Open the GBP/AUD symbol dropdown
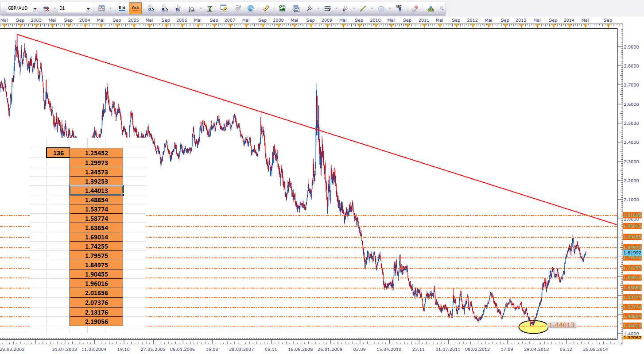The image size is (644, 354). [x=35, y=8]
